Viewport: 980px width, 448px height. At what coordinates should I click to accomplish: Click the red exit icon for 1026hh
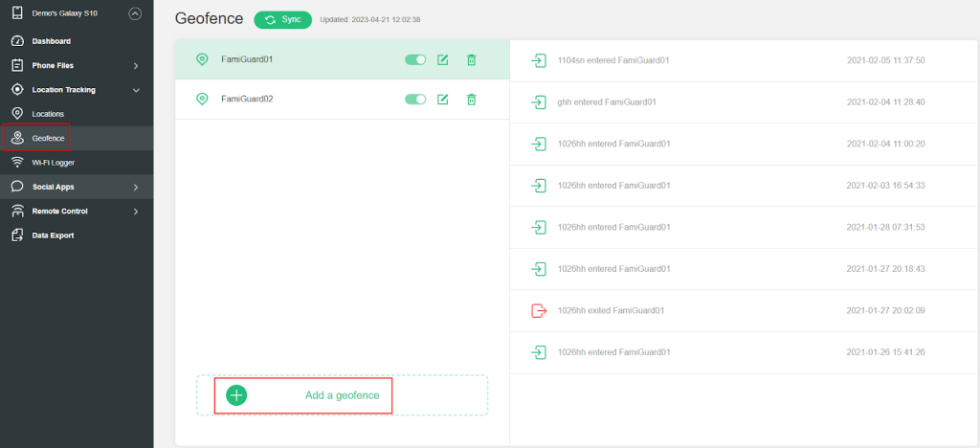538,310
